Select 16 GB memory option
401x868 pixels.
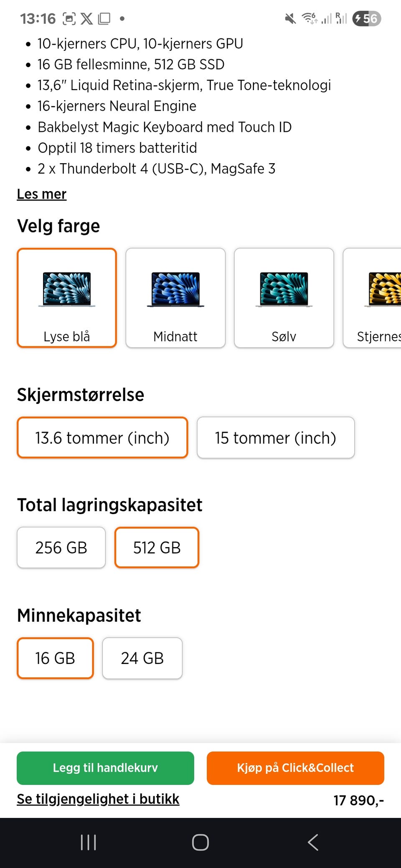(x=55, y=658)
